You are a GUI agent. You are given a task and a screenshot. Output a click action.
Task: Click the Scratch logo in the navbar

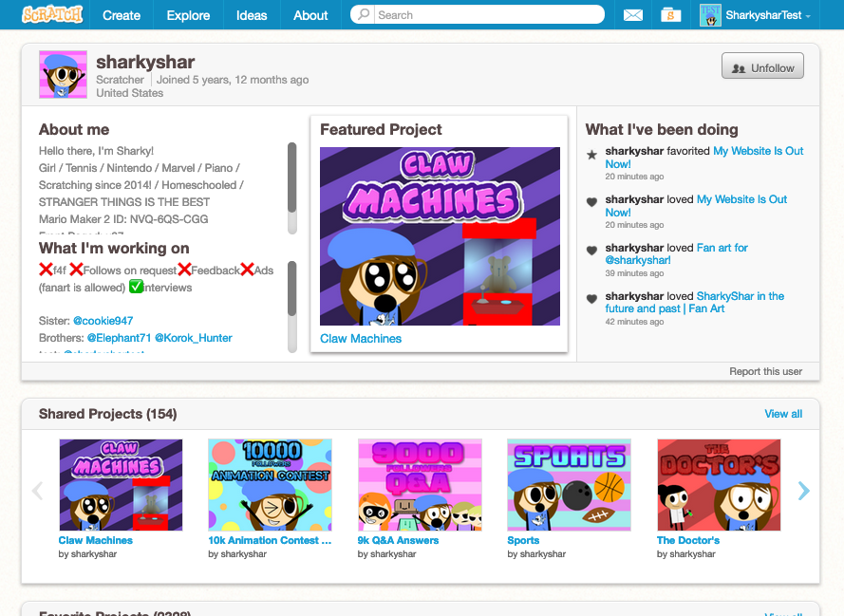coord(53,14)
